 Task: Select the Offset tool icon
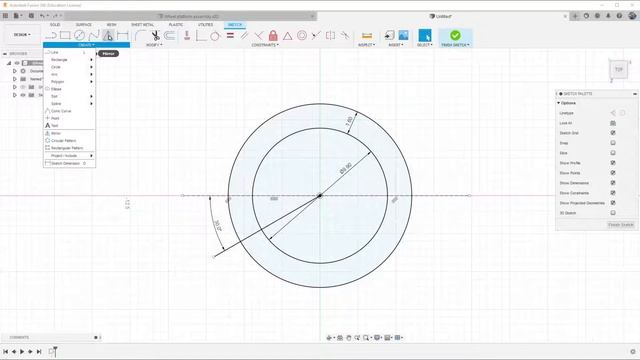pyautogui.click(x=169, y=36)
